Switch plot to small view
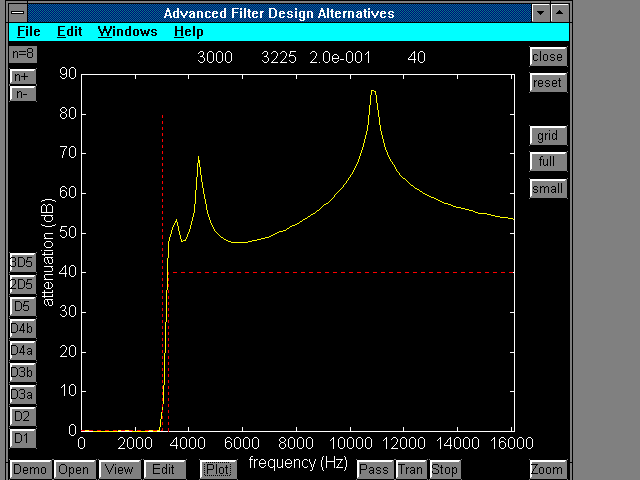The width and height of the screenshot is (640, 480). [548, 188]
